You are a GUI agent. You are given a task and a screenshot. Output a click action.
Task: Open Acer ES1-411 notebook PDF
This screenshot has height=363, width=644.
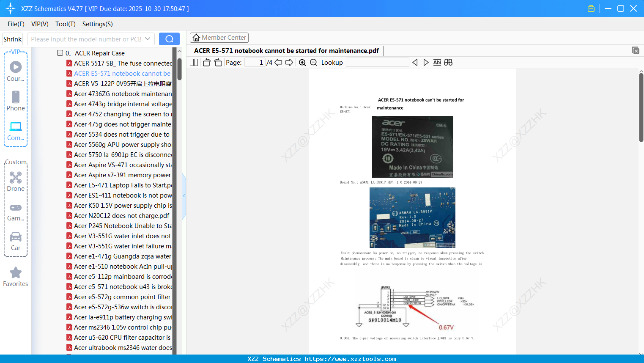pos(119,195)
